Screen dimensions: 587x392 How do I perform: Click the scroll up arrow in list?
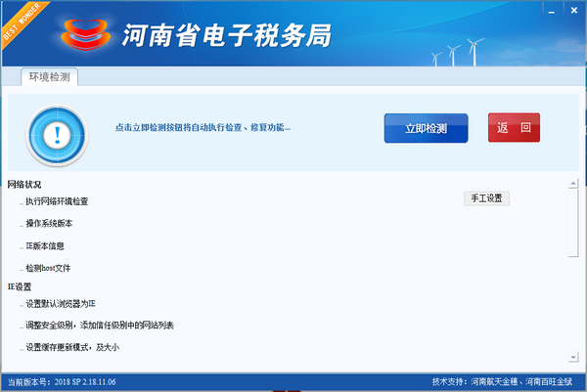(573, 184)
